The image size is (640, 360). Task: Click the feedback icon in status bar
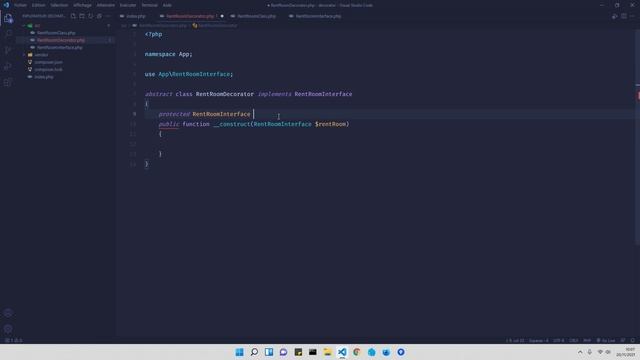tap(623, 340)
